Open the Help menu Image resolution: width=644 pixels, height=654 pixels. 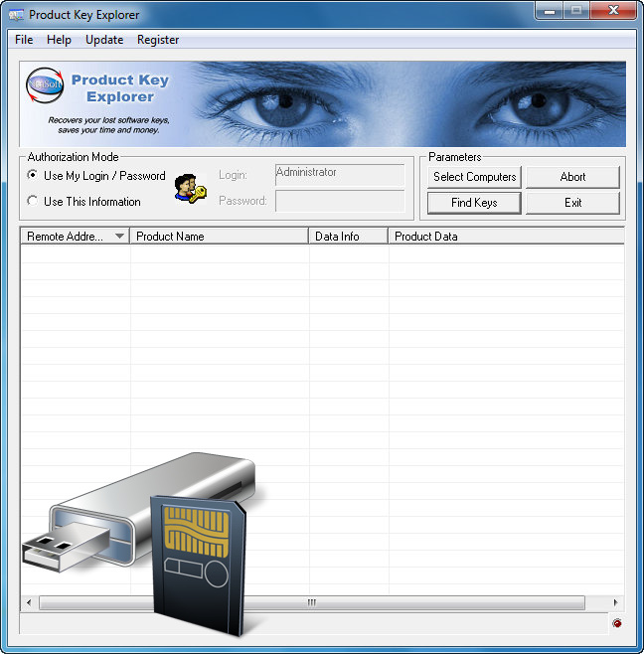point(59,40)
